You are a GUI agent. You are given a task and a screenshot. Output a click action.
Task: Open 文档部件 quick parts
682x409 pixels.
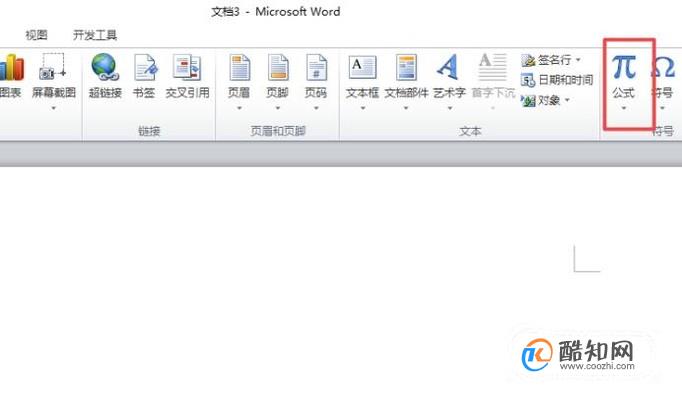pyautogui.click(x=406, y=75)
